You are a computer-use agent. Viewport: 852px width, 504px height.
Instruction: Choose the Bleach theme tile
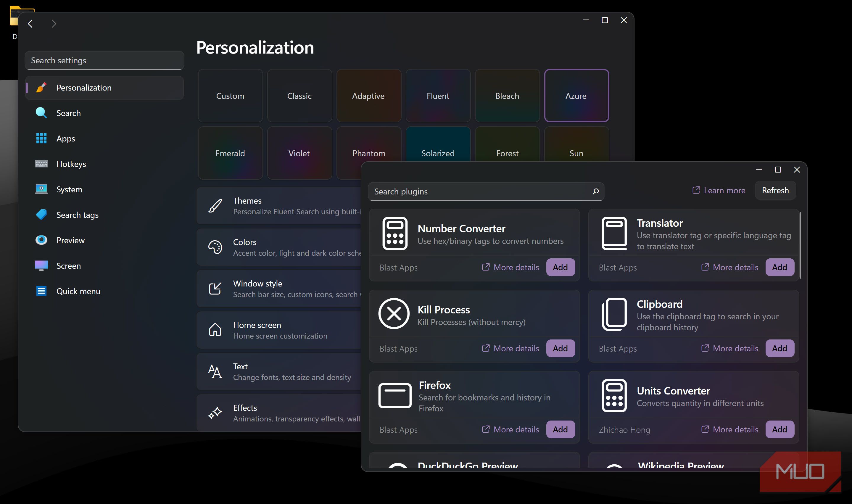point(507,96)
